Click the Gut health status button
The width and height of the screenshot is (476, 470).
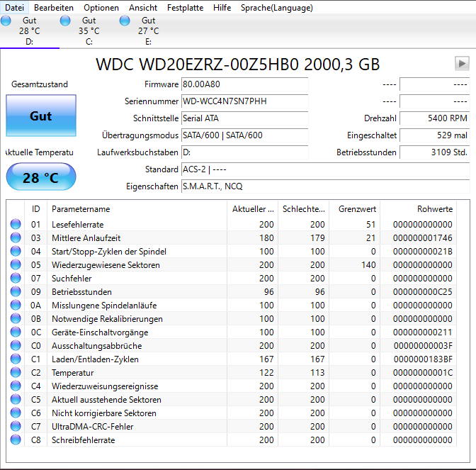point(41,116)
